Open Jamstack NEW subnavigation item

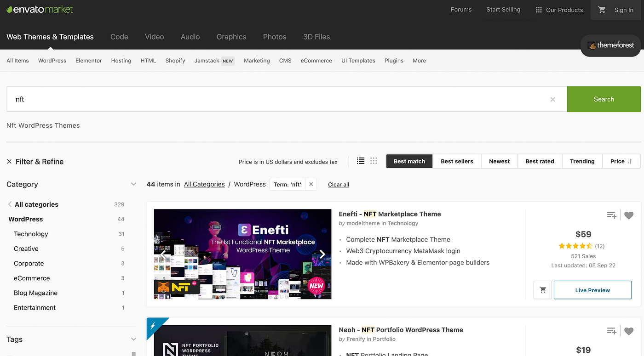(x=214, y=61)
